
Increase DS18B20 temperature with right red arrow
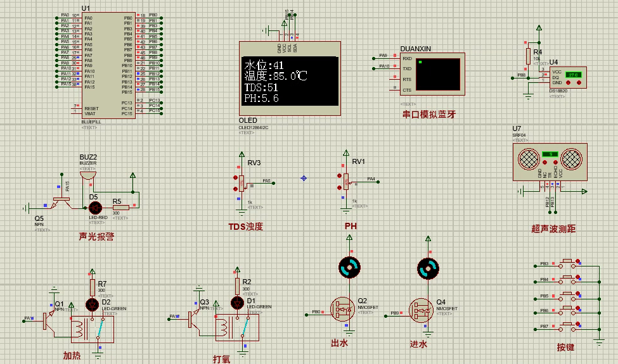579,83
